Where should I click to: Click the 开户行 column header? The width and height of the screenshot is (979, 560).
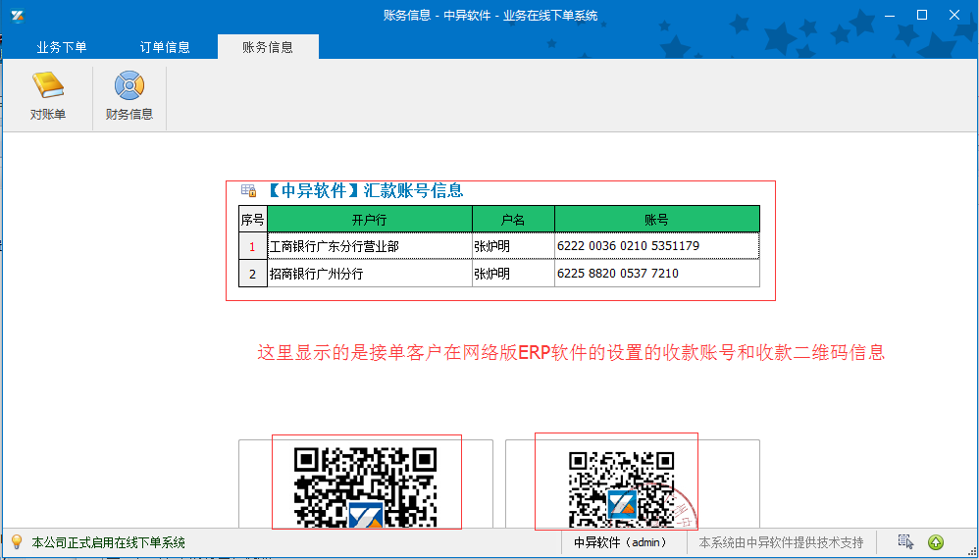[x=370, y=220]
